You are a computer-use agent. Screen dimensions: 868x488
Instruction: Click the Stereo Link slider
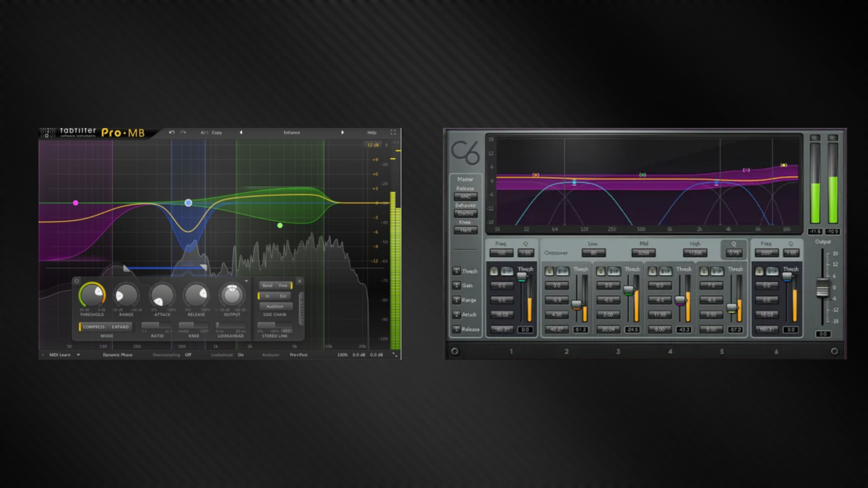tap(274, 325)
